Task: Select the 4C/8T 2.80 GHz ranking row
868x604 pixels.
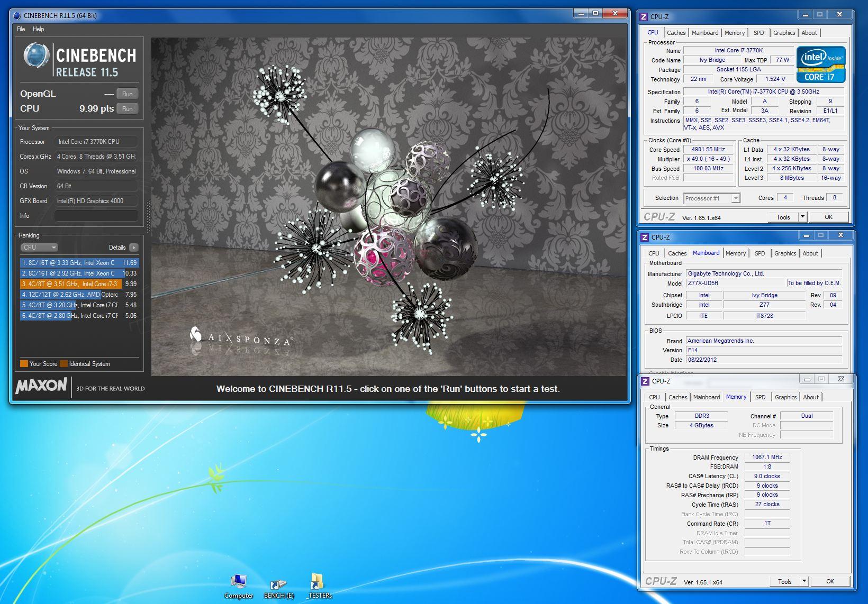Action: coord(79,315)
